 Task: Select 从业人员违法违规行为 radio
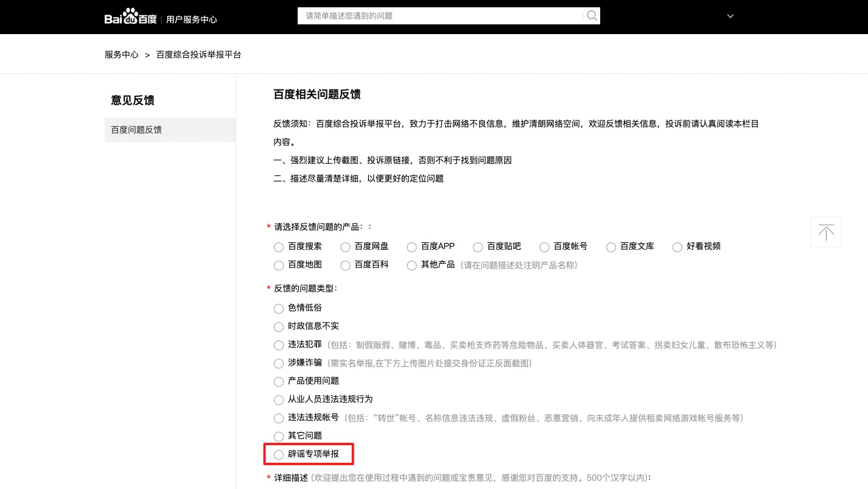tap(279, 400)
